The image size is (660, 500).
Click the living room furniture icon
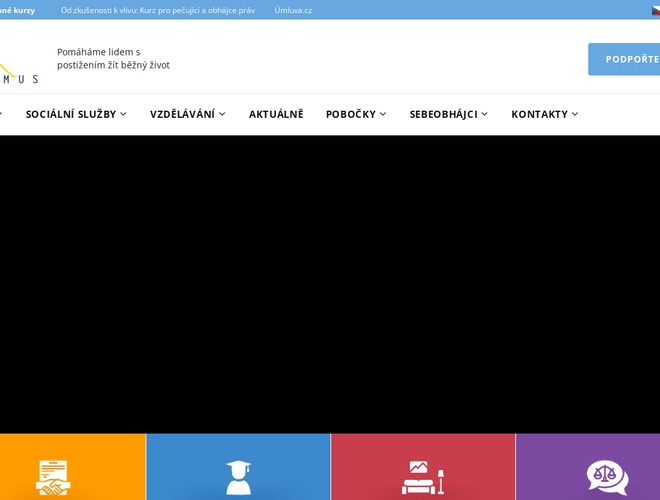(x=422, y=477)
